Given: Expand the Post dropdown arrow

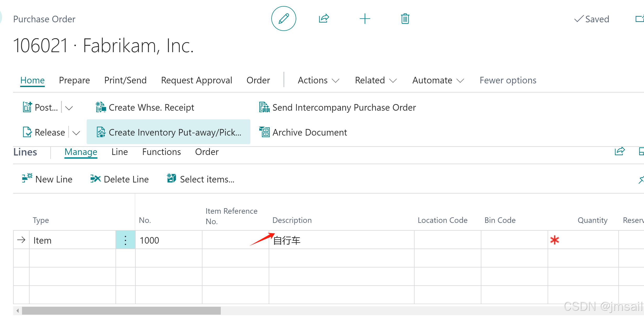Looking at the screenshot, I should 69,108.
